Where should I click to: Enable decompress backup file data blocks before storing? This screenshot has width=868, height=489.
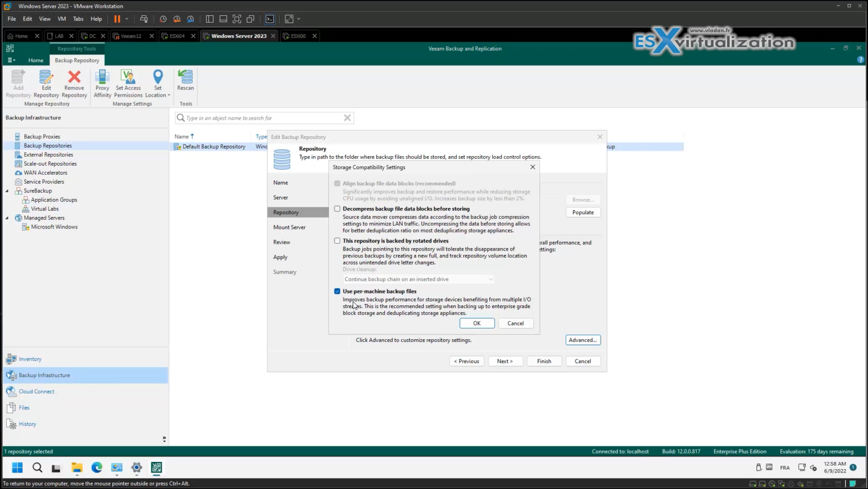tap(337, 209)
